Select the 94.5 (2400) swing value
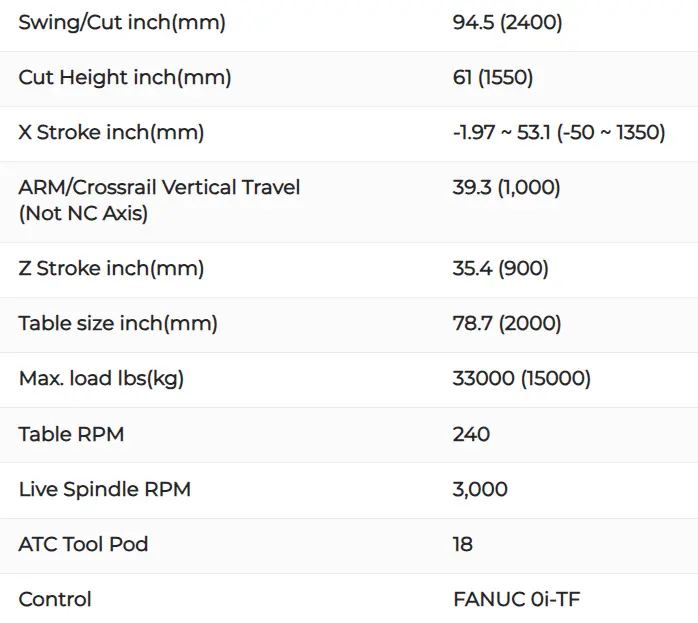Screen dimensions: 698x623 click(507, 22)
